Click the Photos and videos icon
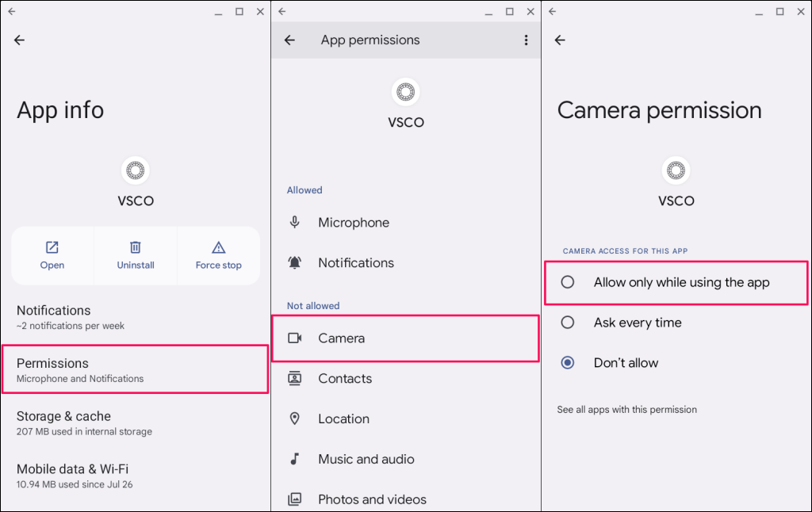 (x=295, y=499)
